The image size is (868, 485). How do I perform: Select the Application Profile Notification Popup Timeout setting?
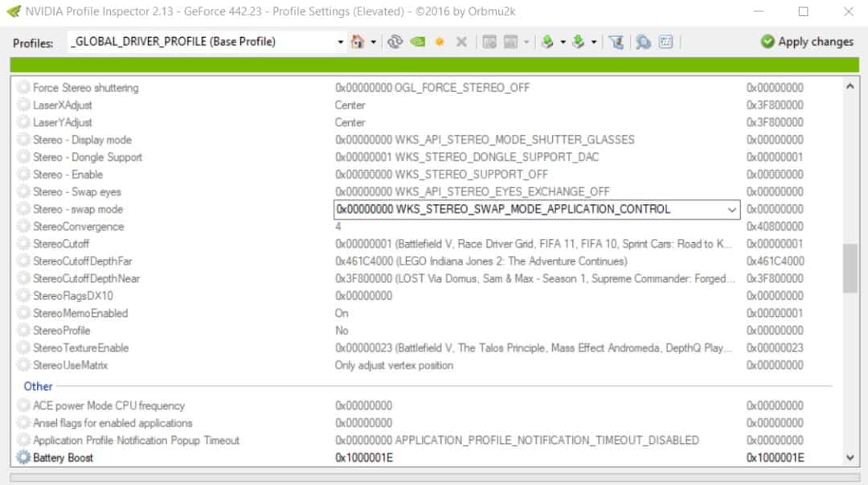click(x=136, y=440)
